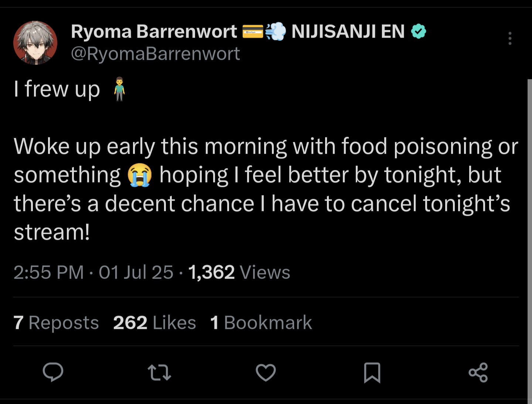
Task: Bookmark this post
Action: [x=372, y=373]
